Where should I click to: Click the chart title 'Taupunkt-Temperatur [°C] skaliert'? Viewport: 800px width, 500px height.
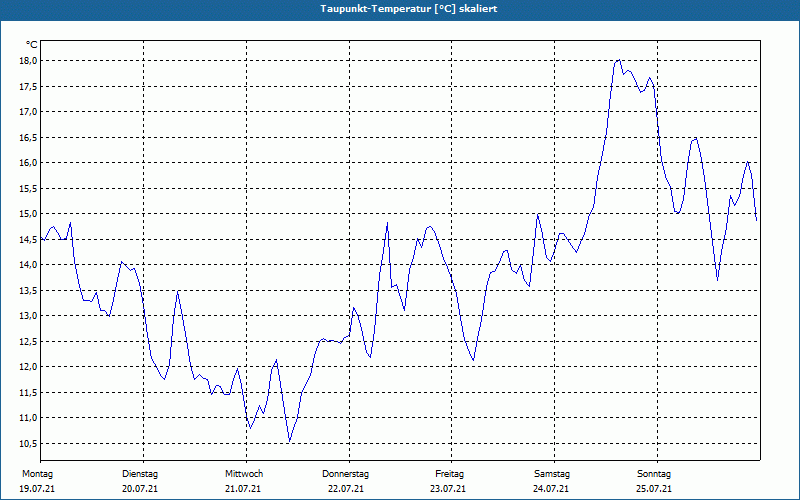(409, 9)
